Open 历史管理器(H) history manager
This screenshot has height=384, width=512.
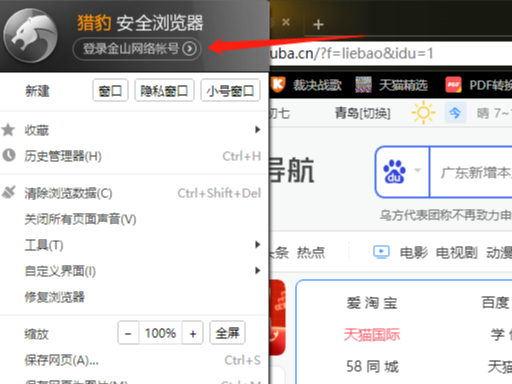coord(133,156)
